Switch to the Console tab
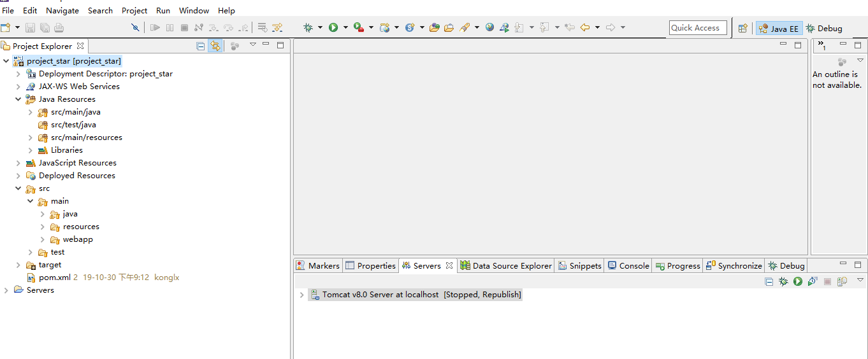 [x=628, y=265]
